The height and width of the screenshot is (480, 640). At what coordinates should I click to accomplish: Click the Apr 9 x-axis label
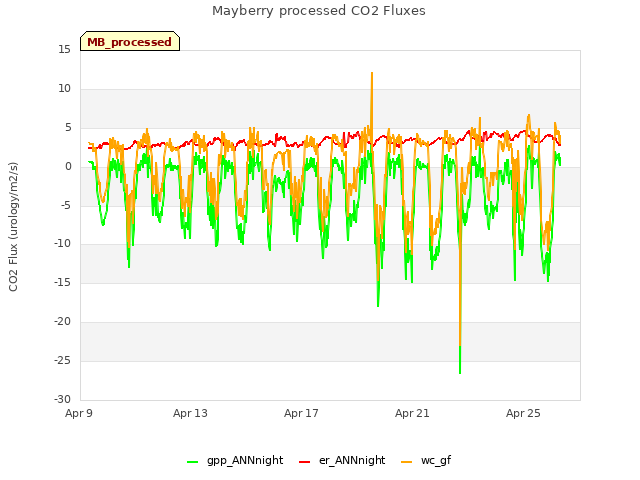pyautogui.click(x=79, y=413)
